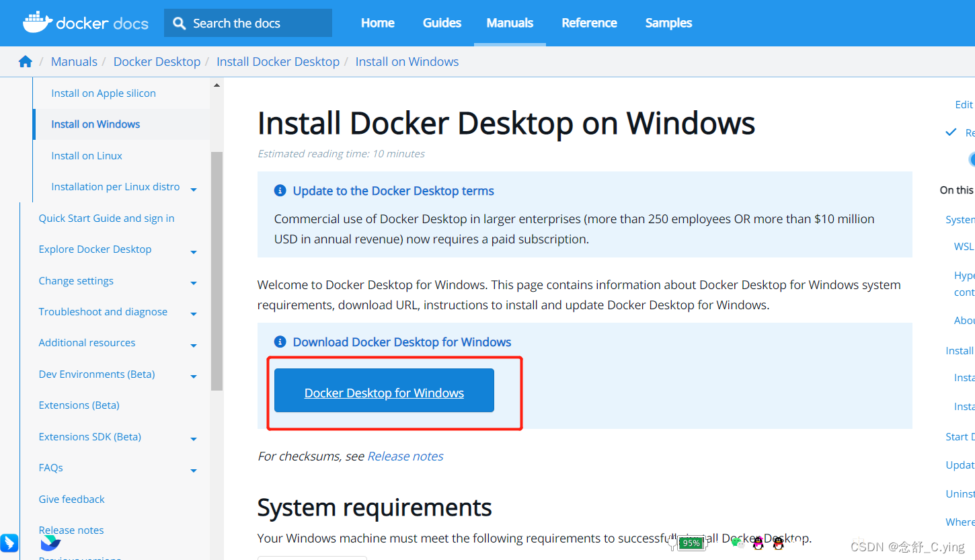The height and width of the screenshot is (560, 975).
Task: Click the sidebar scrollbar thumb
Action: coord(217,271)
